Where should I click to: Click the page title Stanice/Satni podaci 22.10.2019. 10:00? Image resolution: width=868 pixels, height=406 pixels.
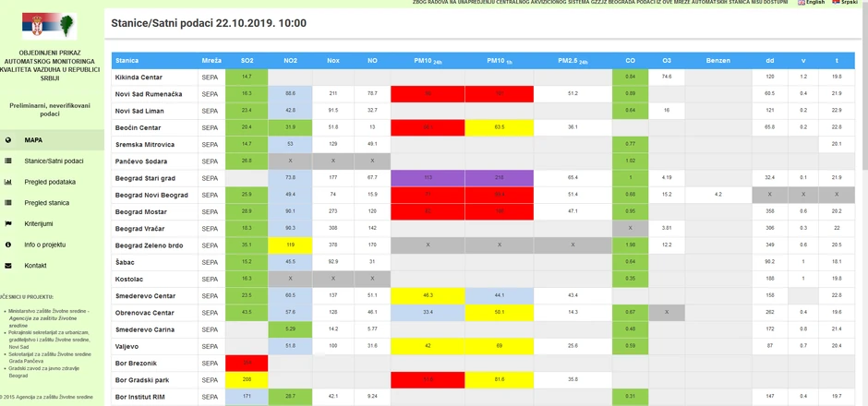click(209, 23)
